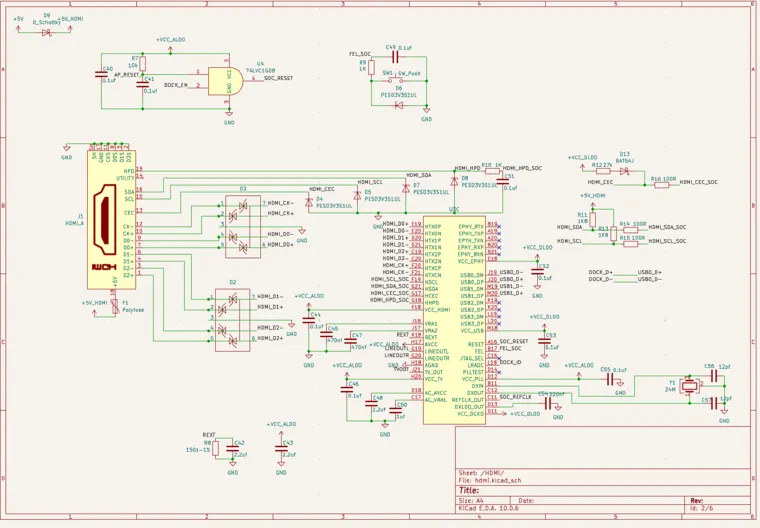Click the 'Id: 2/6' sheet number field

[x=701, y=508]
